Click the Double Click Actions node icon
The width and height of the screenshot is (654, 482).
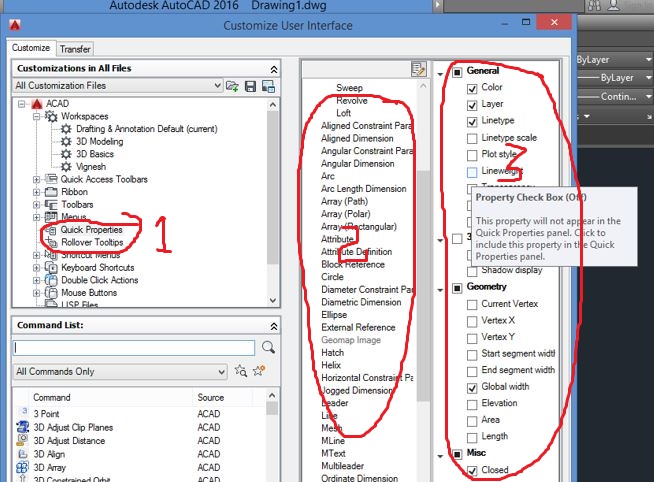(x=51, y=280)
